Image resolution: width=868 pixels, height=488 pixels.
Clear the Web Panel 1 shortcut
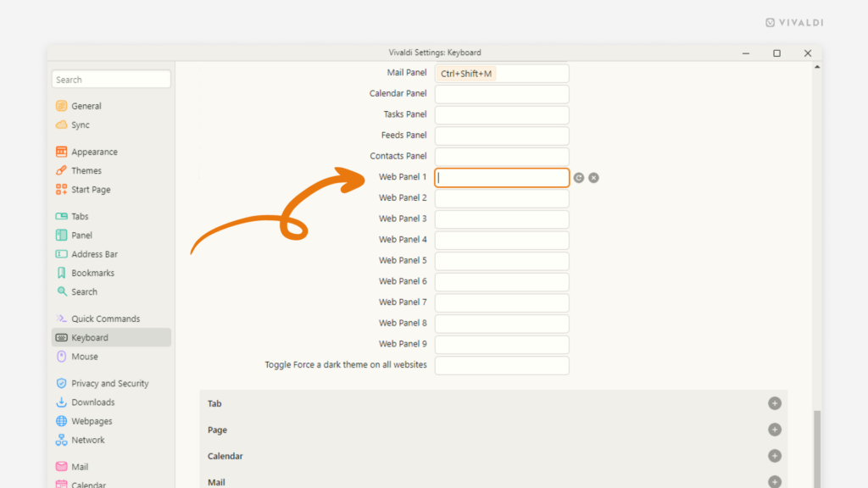point(593,178)
